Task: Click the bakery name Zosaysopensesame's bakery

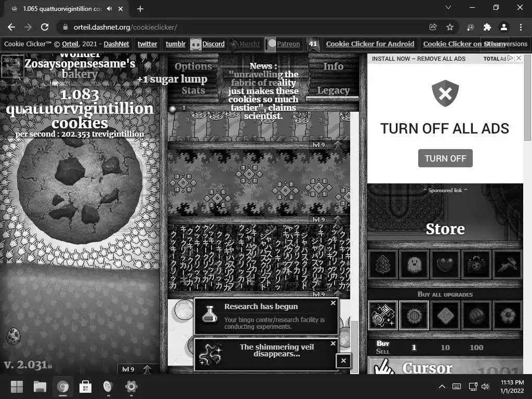Action: (x=79, y=68)
